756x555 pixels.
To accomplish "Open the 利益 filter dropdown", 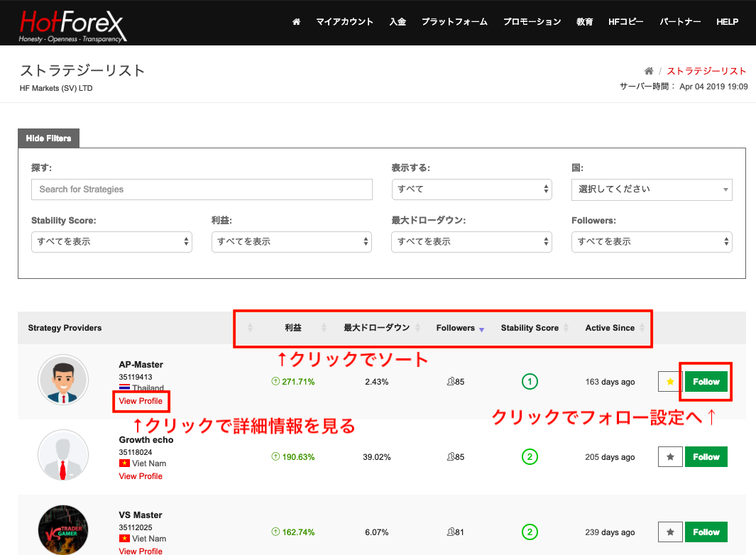I will 292,241.
